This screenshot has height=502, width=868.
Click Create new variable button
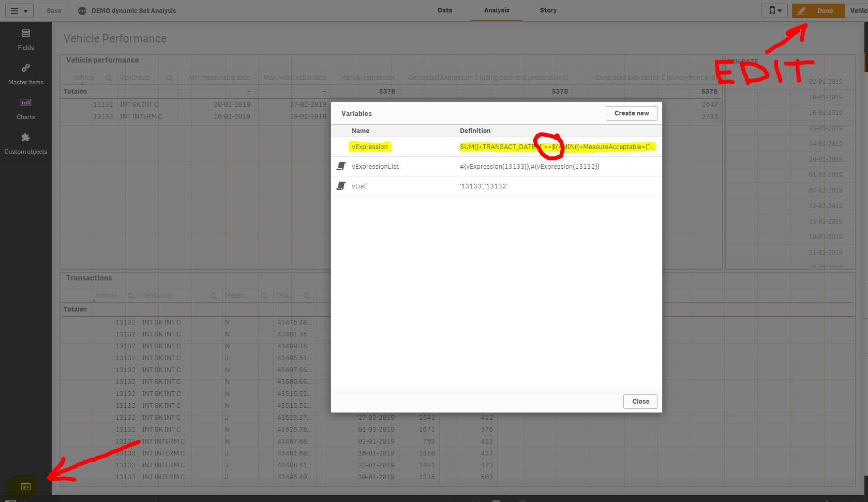[x=632, y=113]
